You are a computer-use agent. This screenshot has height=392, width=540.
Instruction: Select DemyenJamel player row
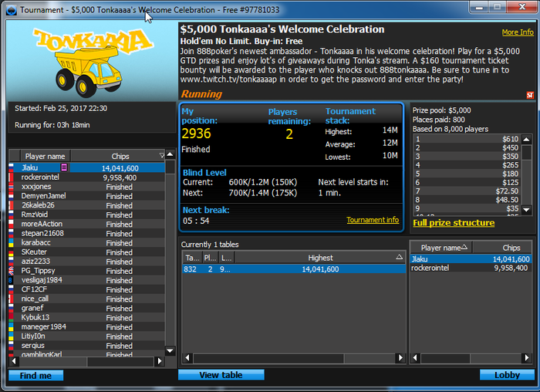coord(86,196)
